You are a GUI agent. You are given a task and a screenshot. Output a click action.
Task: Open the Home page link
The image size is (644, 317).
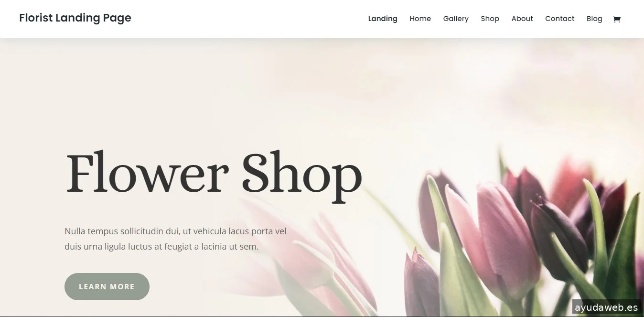pos(420,19)
